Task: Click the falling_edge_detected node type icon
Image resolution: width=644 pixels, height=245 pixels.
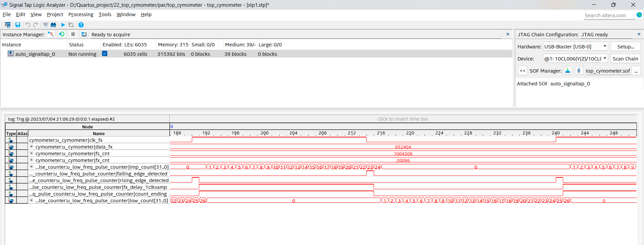Action: [x=11, y=174]
